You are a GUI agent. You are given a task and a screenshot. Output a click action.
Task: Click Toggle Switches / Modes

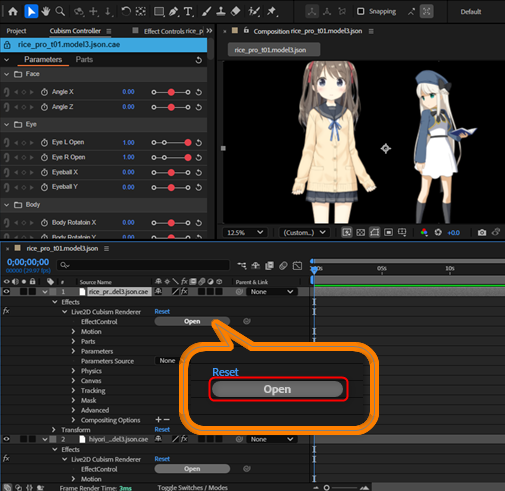point(192,487)
